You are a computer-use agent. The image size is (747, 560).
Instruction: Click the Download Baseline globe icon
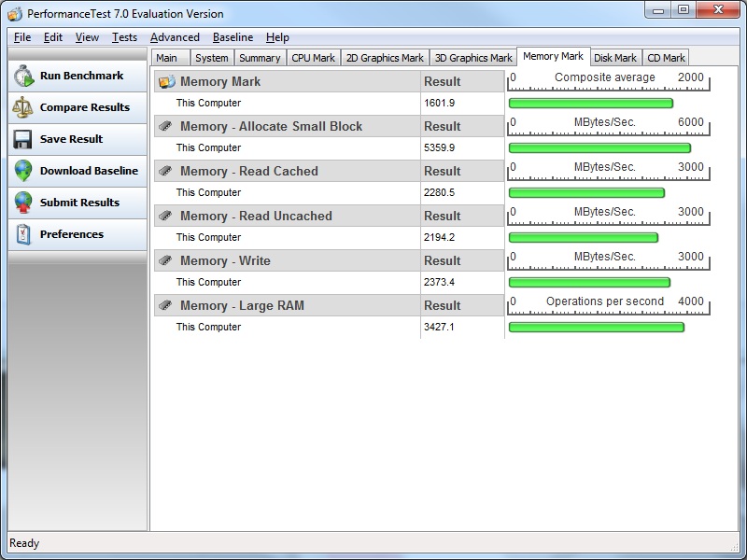22,171
